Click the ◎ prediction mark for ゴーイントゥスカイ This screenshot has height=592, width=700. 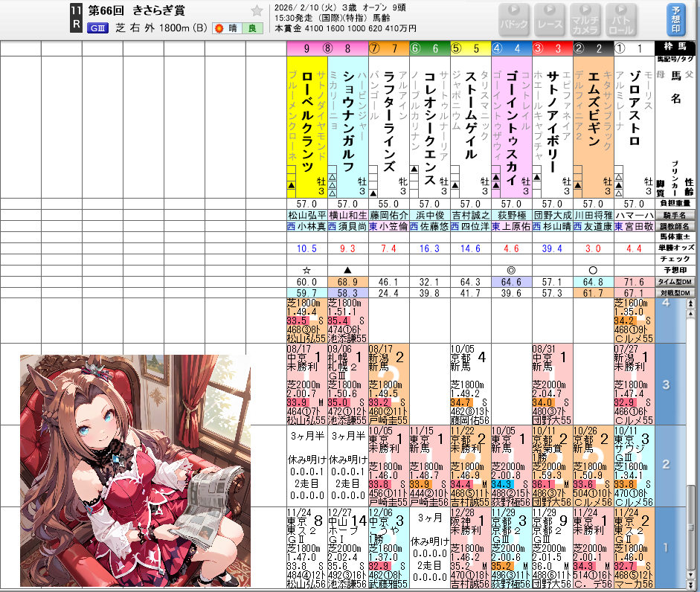pos(510,270)
